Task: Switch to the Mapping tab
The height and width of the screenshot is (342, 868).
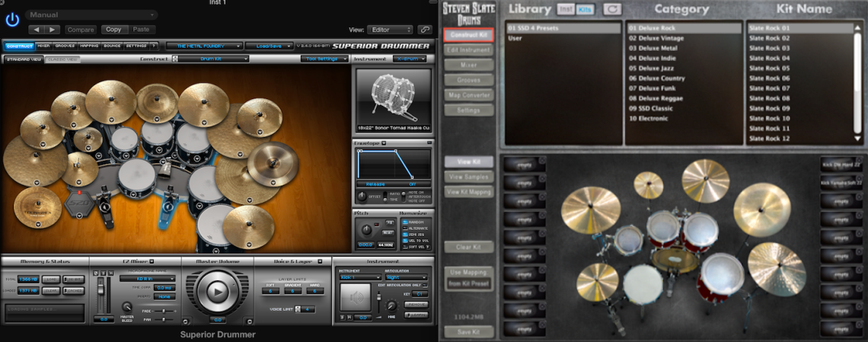Action: [x=89, y=46]
